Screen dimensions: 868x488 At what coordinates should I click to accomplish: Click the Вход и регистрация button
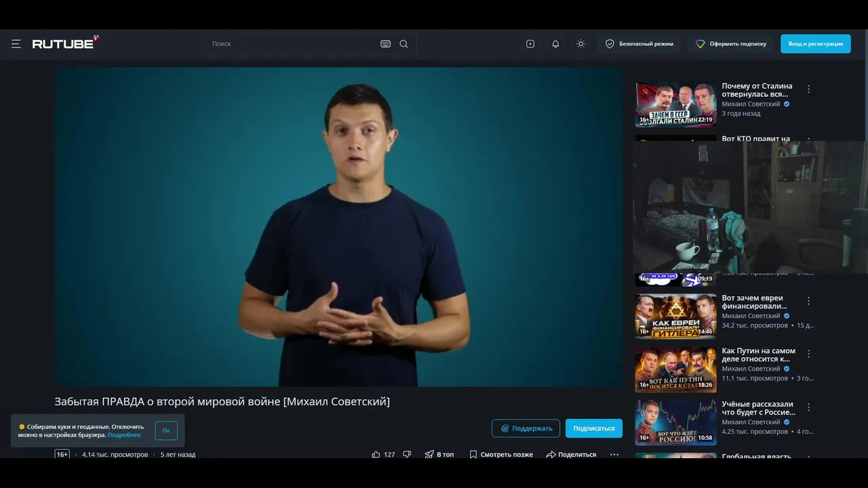pyautogui.click(x=815, y=44)
